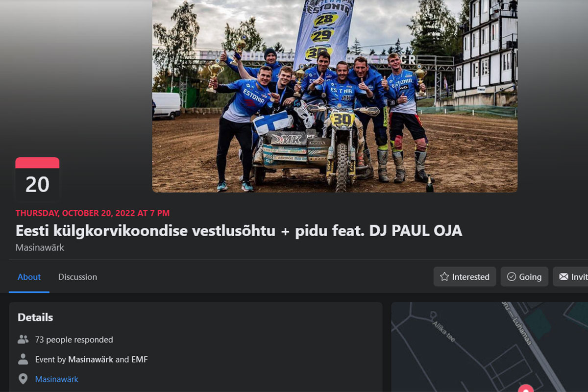Screen dimensions: 588x392
Task: Open the Masinawärk location link in Details
Action: (57, 379)
